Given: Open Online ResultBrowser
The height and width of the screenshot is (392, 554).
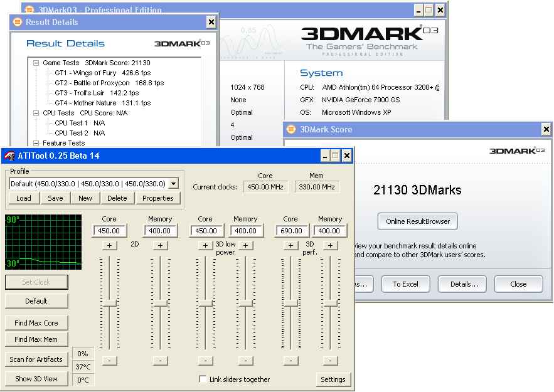Looking at the screenshot, I should (418, 221).
